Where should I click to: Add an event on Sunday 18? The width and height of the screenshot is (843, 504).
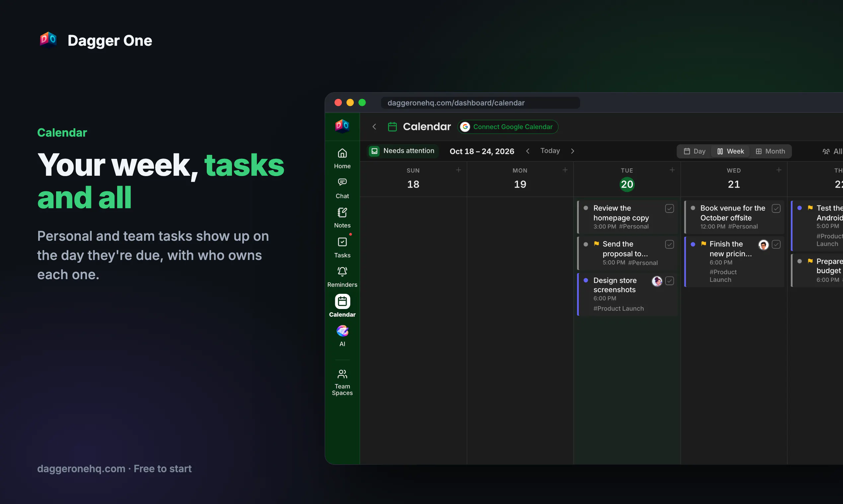[x=458, y=170]
